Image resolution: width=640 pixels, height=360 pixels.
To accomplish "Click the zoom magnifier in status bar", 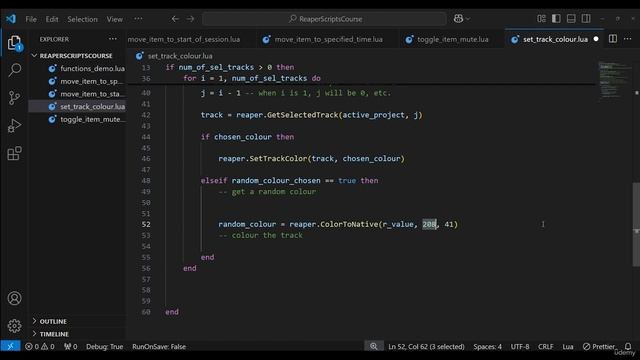I will coord(373,347).
